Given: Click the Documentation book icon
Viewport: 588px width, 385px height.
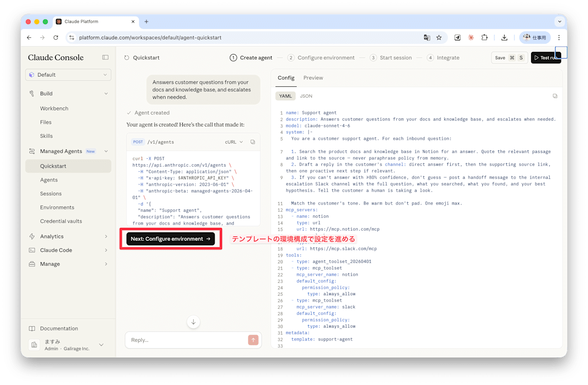Looking at the screenshot, I should click(x=32, y=329).
